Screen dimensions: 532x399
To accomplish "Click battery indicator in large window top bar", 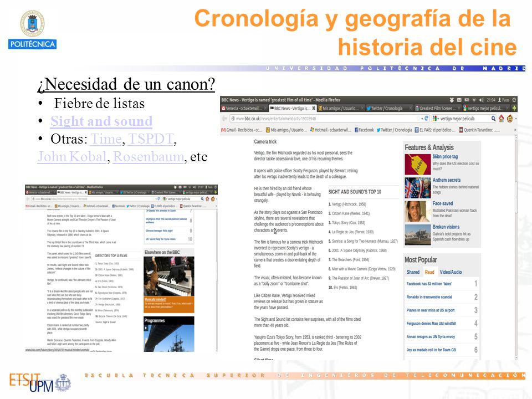I will [467, 100].
